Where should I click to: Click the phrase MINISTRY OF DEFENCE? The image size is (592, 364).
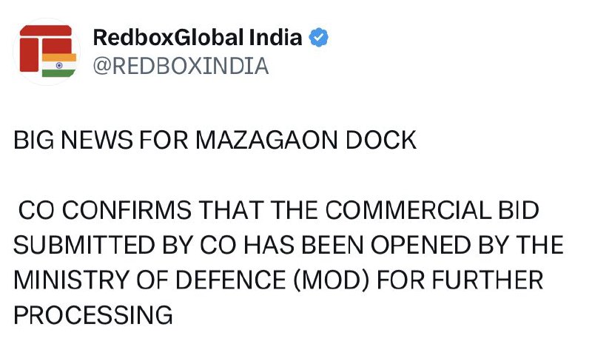point(149,280)
